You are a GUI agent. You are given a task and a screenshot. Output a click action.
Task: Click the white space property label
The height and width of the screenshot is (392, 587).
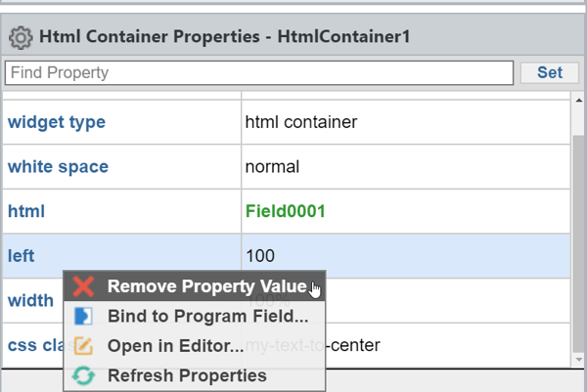58,167
